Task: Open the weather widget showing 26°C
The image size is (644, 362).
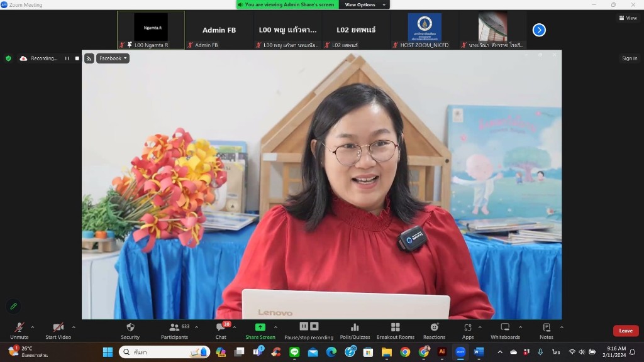Action: [28, 352]
